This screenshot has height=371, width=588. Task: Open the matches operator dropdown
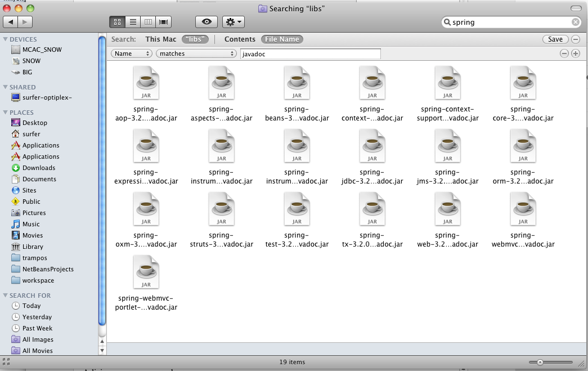pos(196,53)
